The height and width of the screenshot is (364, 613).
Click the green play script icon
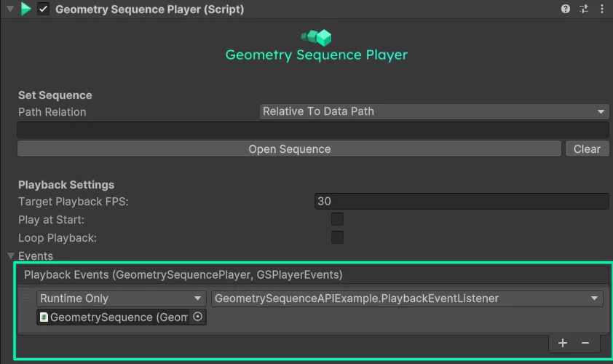(x=25, y=9)
